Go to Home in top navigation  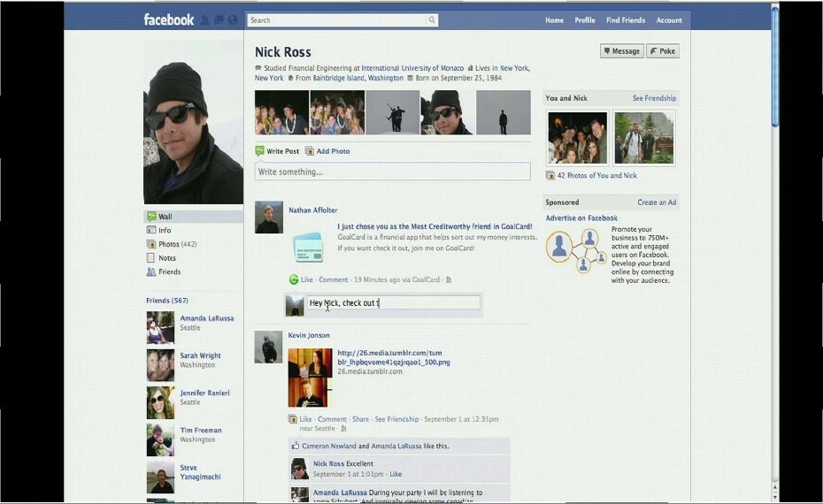554,20
